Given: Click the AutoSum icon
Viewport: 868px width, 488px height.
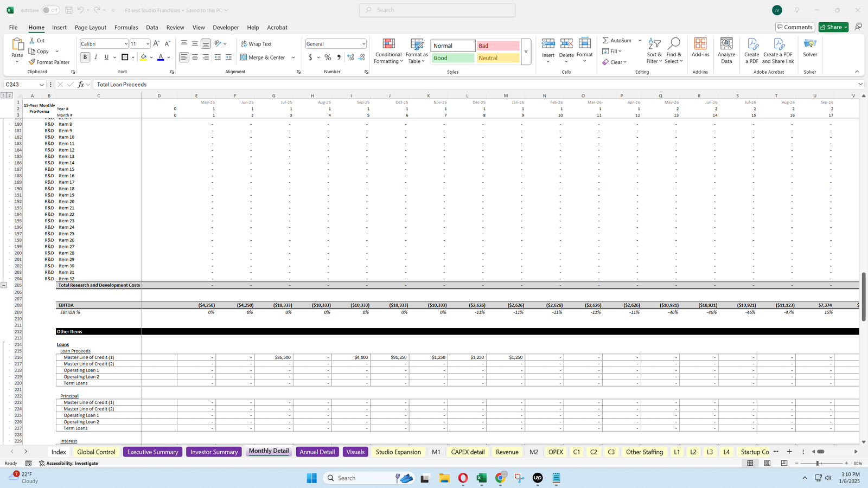Looking at the screenshot, I should tap(617, 40).
